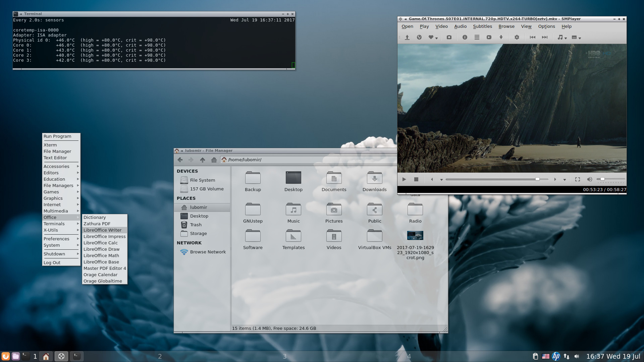Click the forward arrow in SMPlayer controls
Viewport: 644px width, 362px height.
(x=555, y=179)
